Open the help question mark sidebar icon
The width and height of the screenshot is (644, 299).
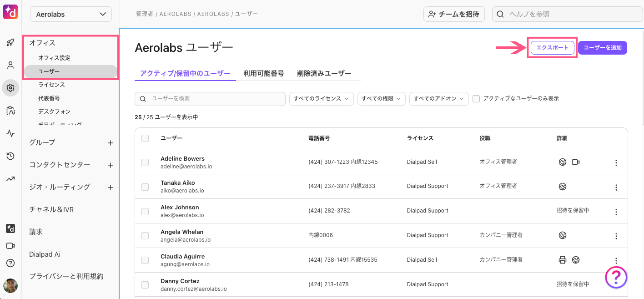[x=10, y=263]
